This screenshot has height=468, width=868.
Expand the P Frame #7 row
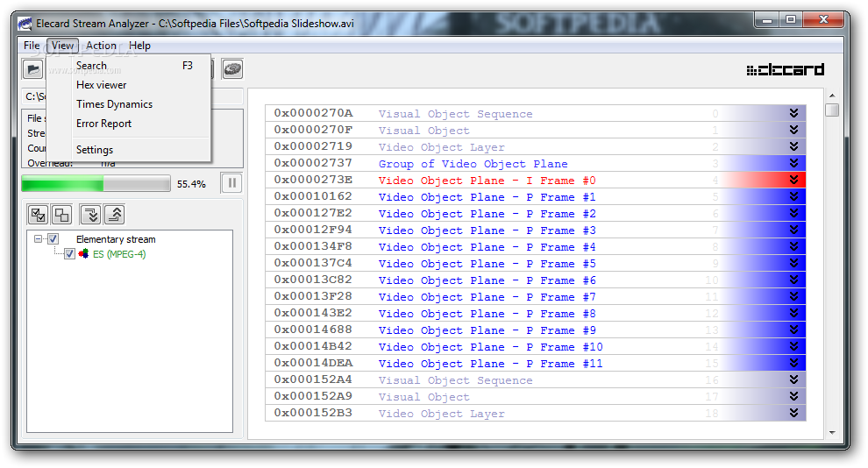793,296
